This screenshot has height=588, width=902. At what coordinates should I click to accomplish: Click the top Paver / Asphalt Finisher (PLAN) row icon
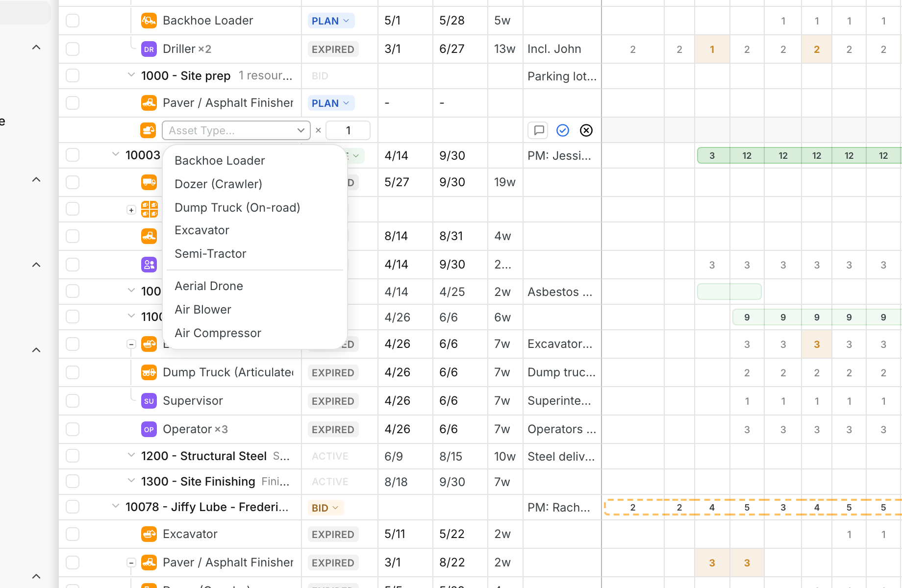149,103
